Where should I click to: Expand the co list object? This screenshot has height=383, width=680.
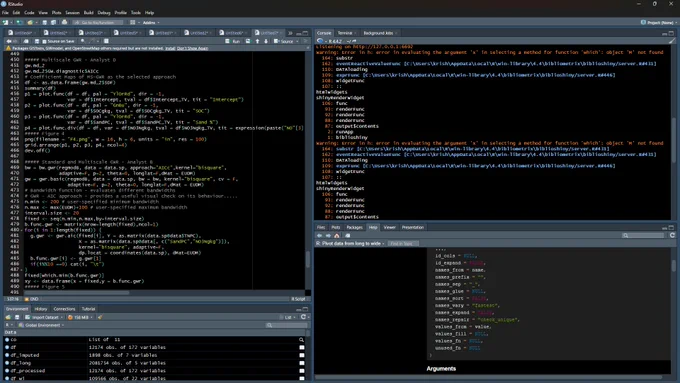7,340
